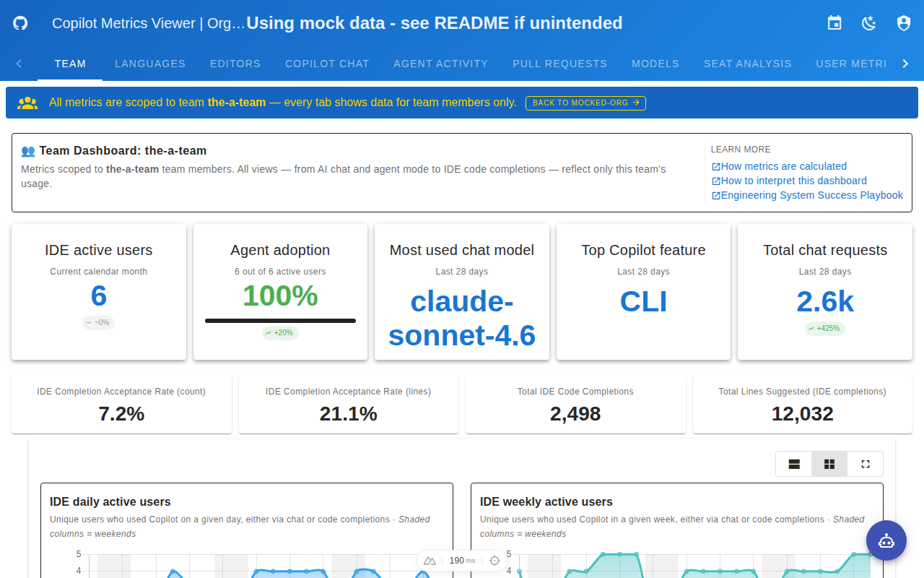Open the Nuxt DevTools icon
924x578 pixels.
(x=430, y=561)
